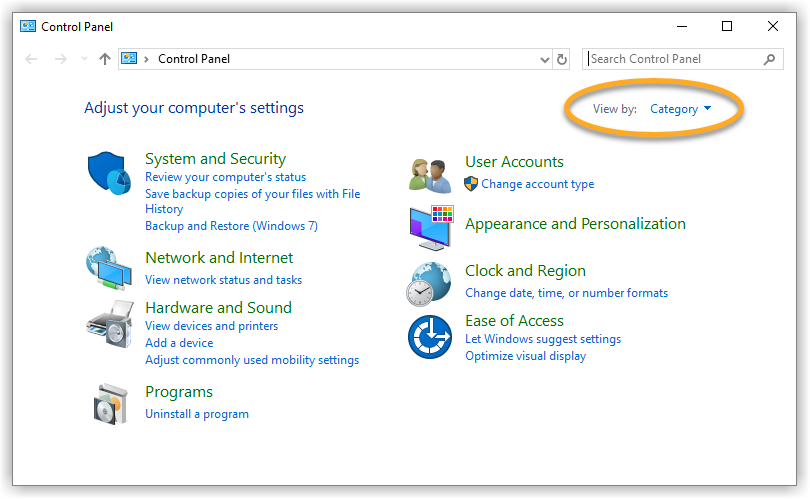Expand the address bar history dropdown
This screenshot has height=499, width=810.
(x=545, y=59)
